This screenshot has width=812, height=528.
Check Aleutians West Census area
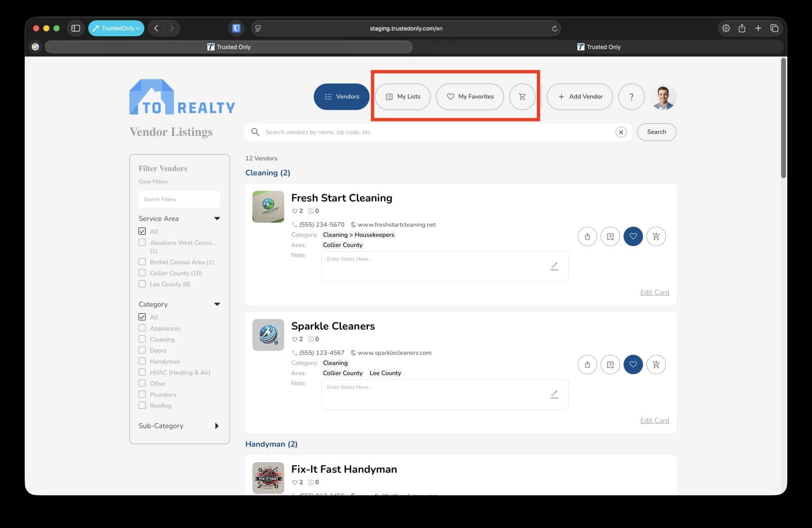click(x=142, y=242)
